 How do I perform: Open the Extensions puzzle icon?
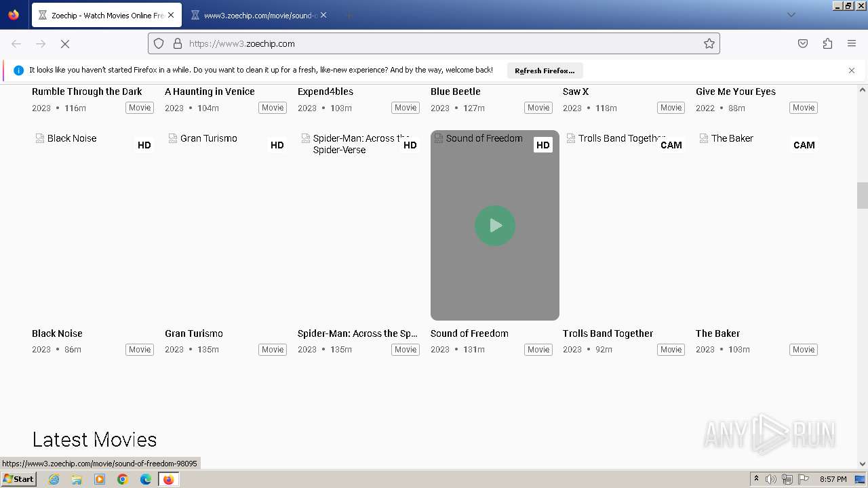(827, 43)
